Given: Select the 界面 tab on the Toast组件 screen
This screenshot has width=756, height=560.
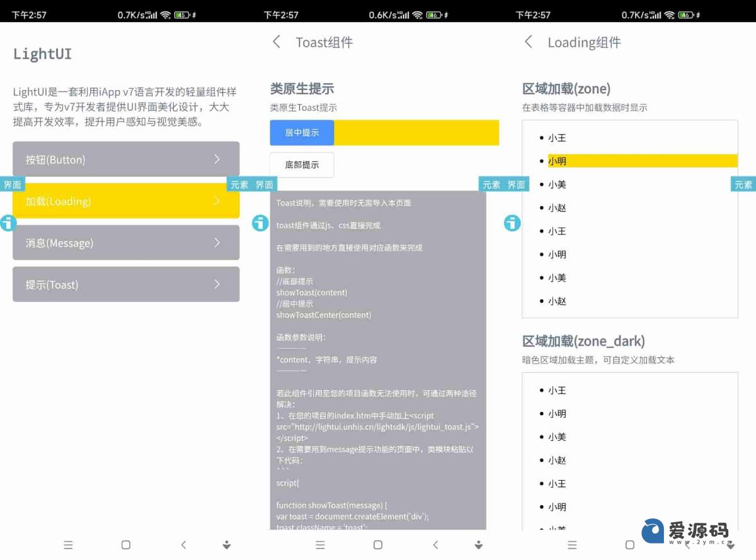Looking at the screenshot, I should 264,185.
